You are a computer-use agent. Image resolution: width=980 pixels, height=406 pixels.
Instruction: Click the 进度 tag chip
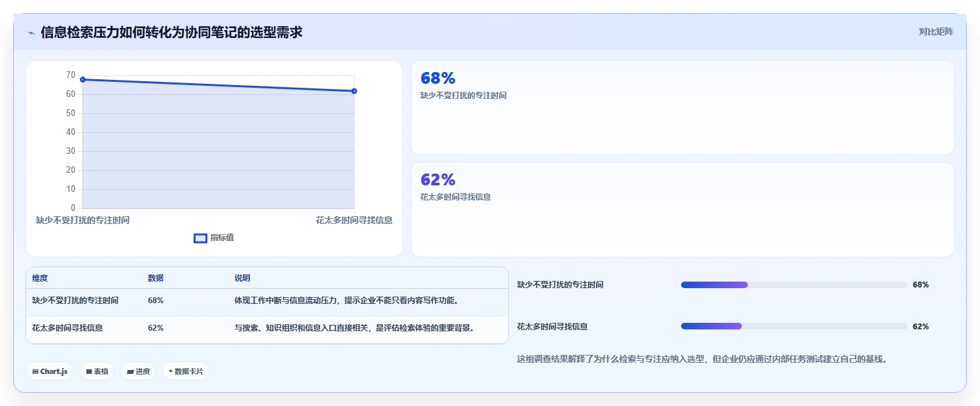tap(138, 371)
